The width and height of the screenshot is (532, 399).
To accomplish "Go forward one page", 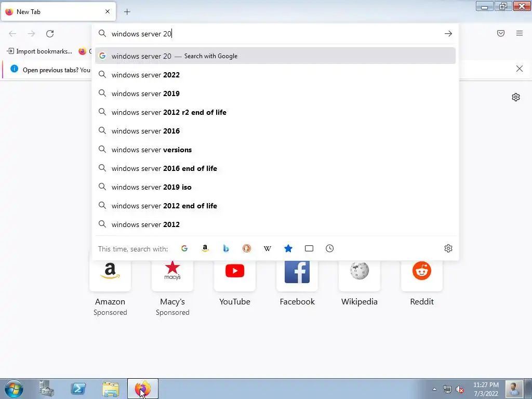I will tap(31, 34).
